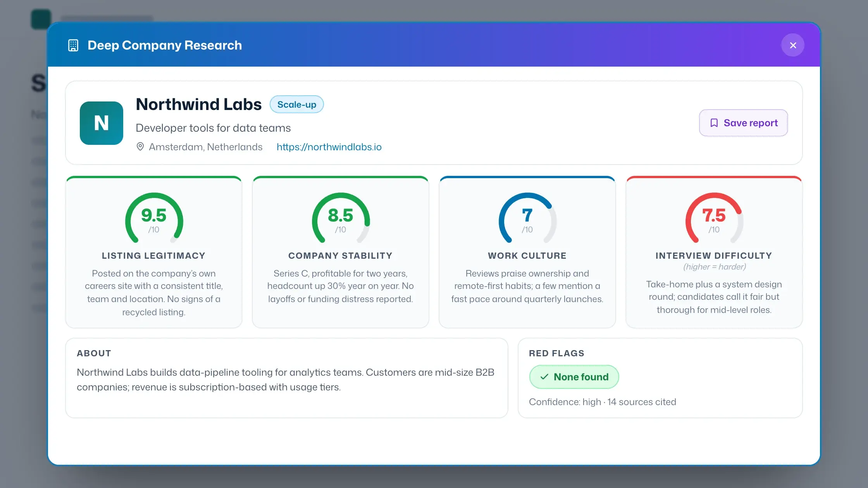This screenshot has width=868, height=488.
Task: Click the Northwind Labs company name
Action: pos(199,105)
